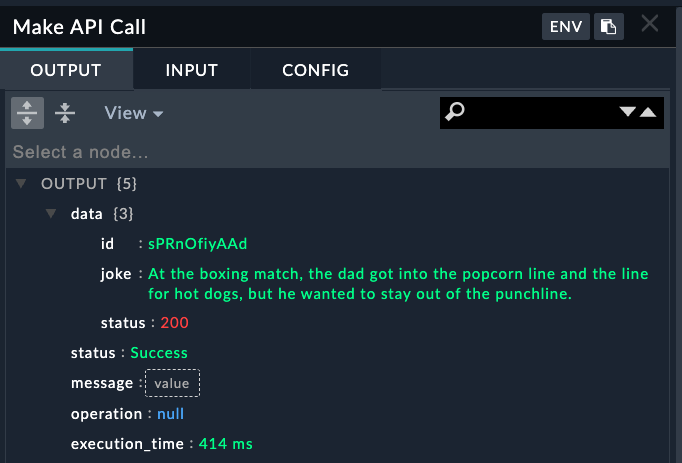Viewport: 682px width, 463px height.
Task: Select the joke text value
Action: coord(398,284)
